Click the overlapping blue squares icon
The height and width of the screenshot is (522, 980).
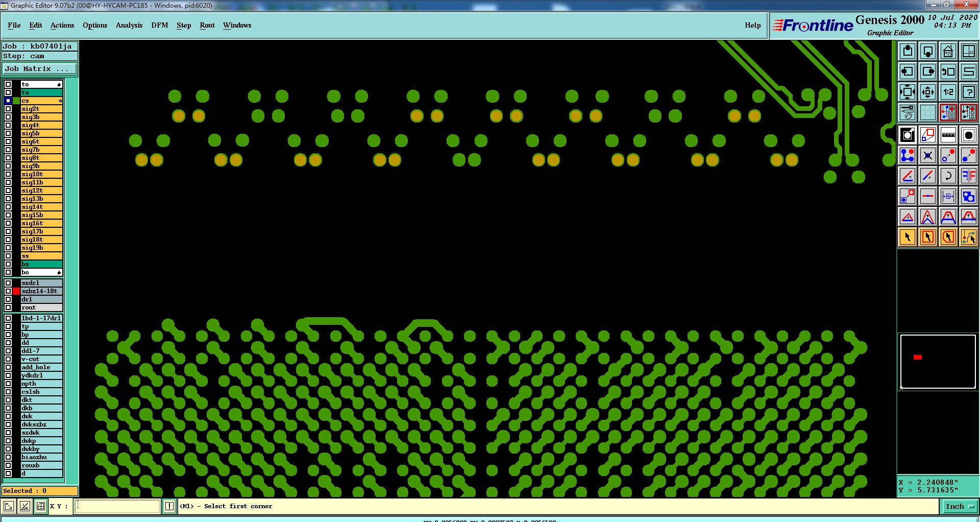[969, 196]
